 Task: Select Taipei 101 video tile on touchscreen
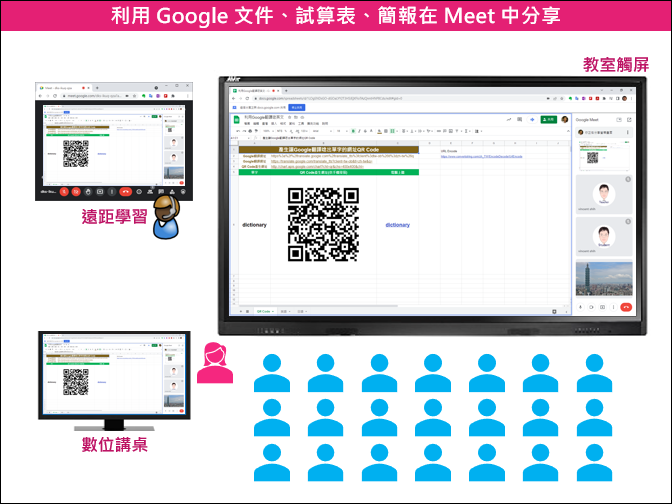pos(604,279)
